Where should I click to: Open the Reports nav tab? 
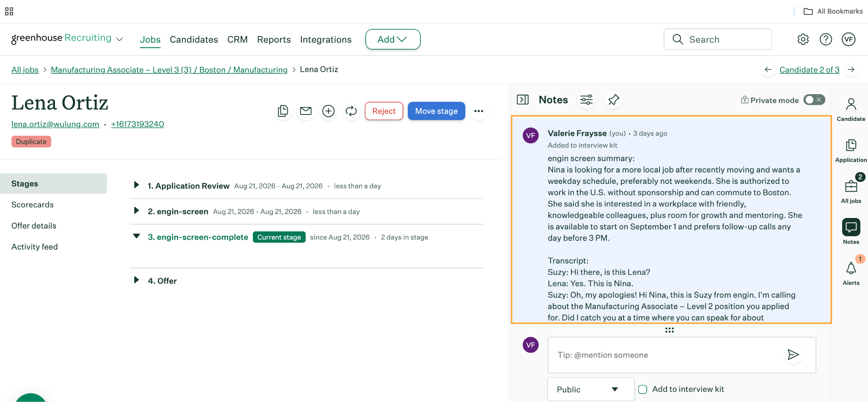tap(274, 39)
